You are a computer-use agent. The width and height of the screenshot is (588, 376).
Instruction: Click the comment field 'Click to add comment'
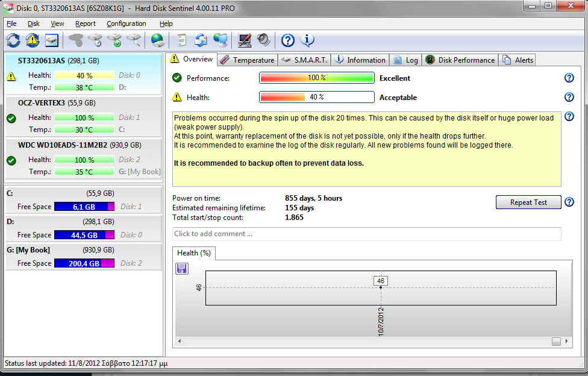pos(367,234)
